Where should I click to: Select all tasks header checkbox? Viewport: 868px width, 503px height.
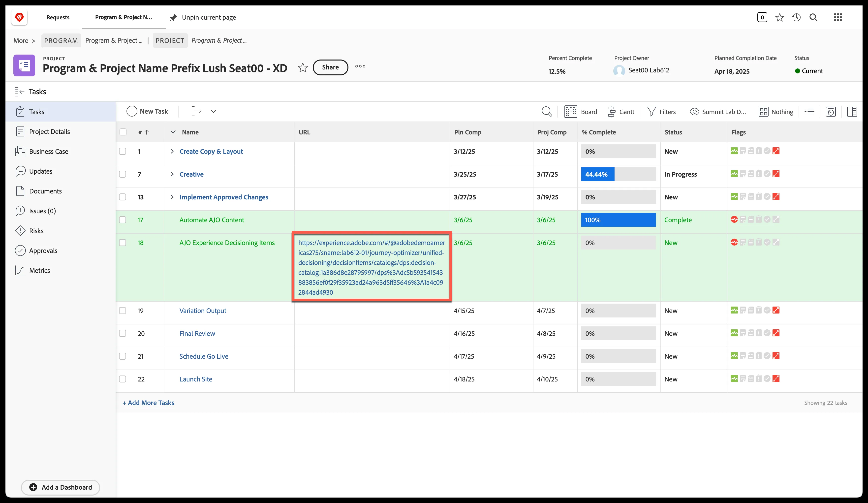click(x=123, y=132)
